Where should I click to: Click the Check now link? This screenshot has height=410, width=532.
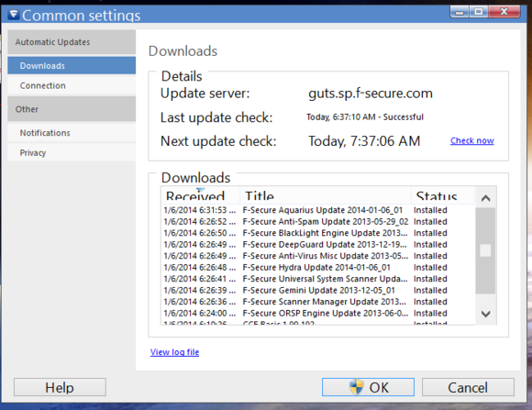point(472,140)
